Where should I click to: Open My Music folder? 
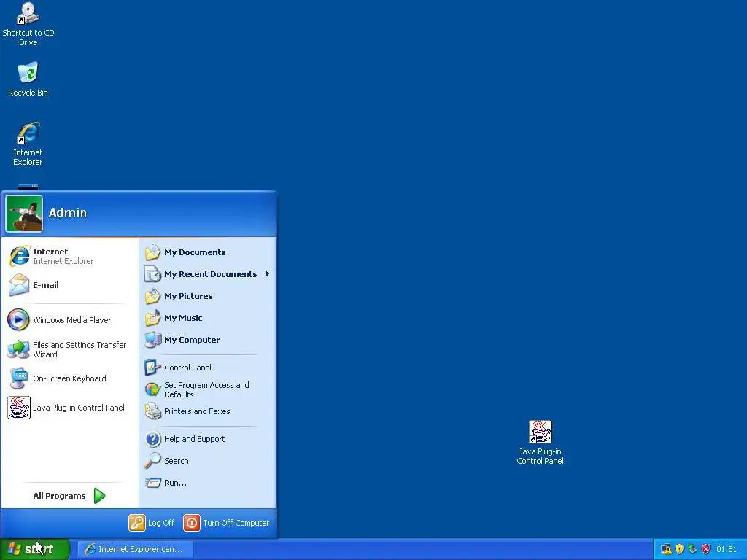click(207, 318)
